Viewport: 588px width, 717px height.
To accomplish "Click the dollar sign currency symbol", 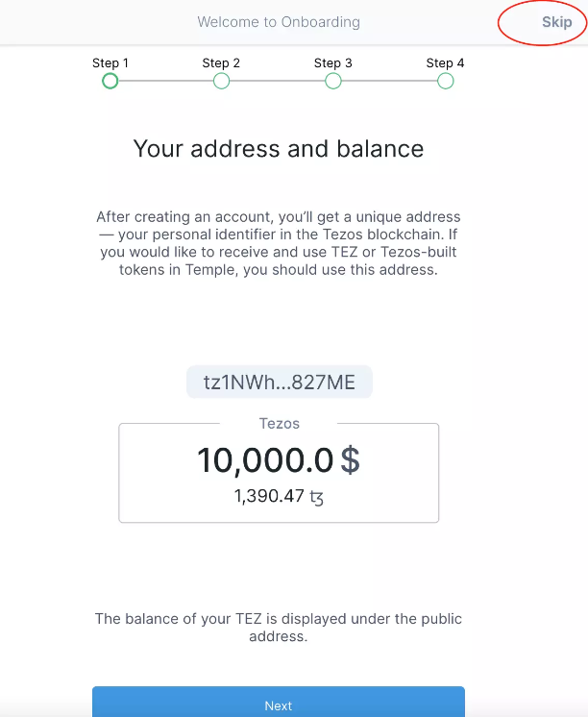I will coord(351,461).
